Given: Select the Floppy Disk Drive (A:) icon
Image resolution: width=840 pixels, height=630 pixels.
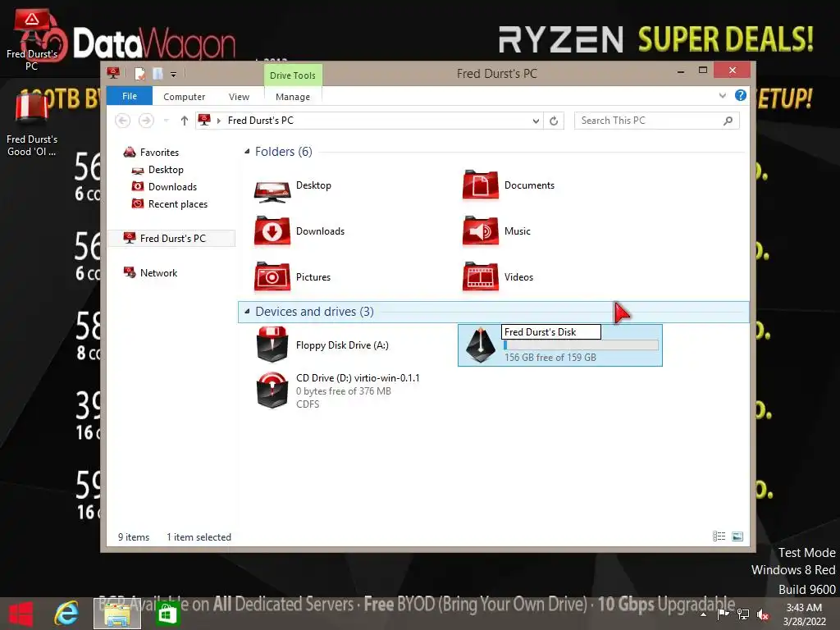Looking at the screenshot, I should coord(272,345).
